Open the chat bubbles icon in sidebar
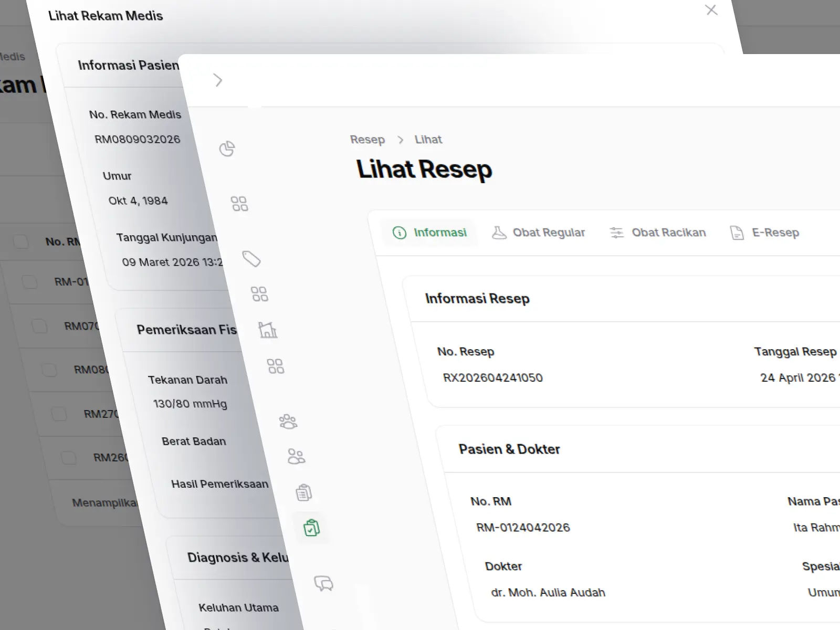This screenshot has height=630, width=840. coord(323,583)
